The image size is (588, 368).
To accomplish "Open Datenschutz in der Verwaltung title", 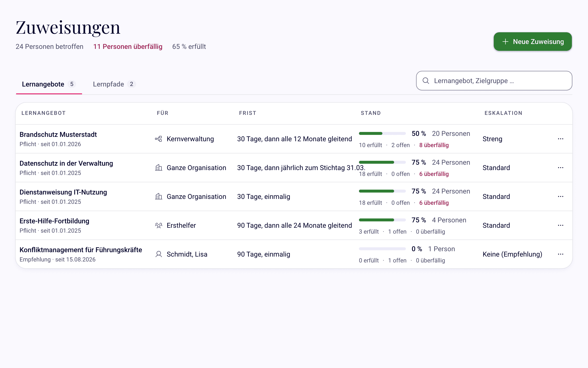I will pyautogui.click(x=66, y=163).
